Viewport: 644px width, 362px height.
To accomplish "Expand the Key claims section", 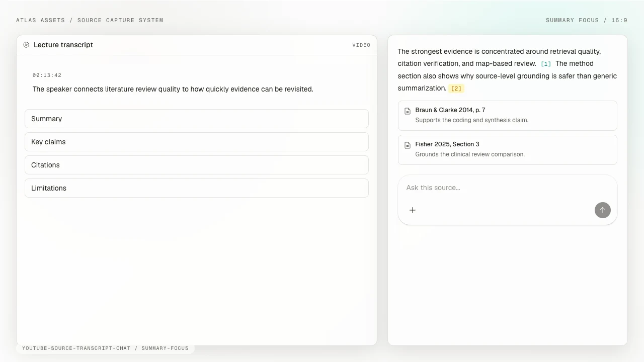I will point(197,142).
